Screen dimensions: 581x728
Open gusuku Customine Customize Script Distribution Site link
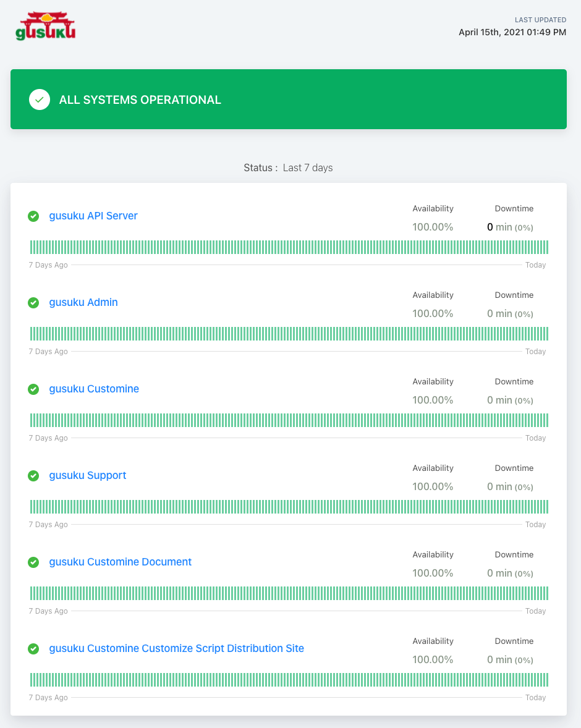tap(177, 648)
